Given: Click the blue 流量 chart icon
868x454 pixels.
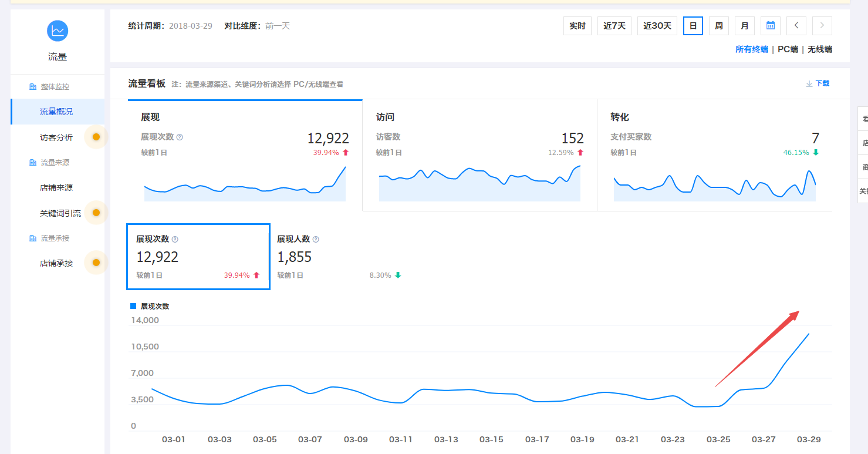Looking at the screenshot, I should point(58,31).
